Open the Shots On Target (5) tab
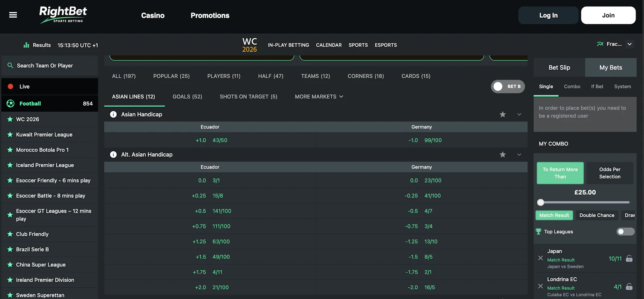 [249, 97]
